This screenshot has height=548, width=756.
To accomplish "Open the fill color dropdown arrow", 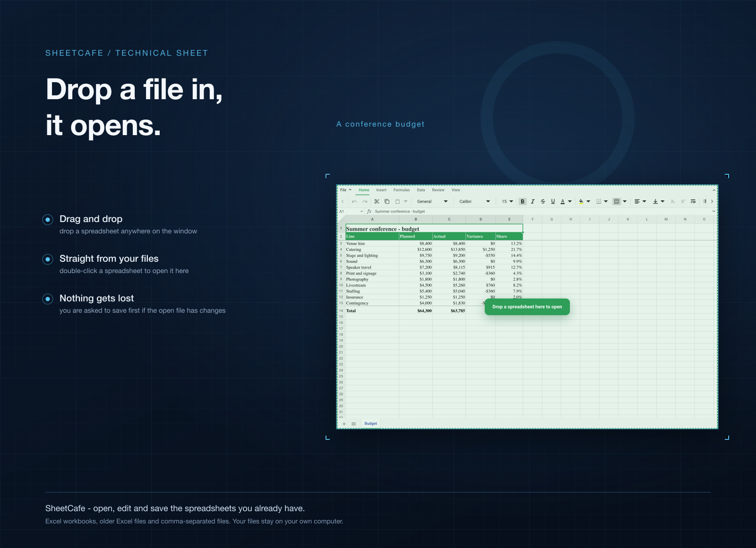I will (588, 202).
